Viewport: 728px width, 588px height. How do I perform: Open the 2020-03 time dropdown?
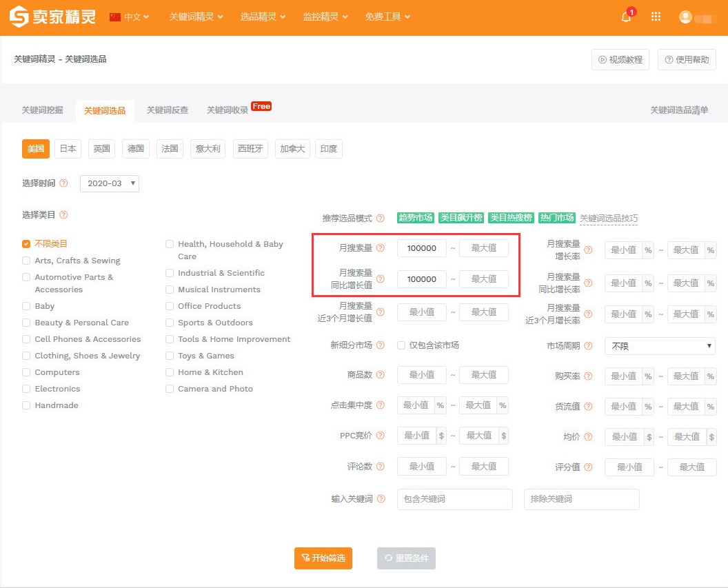[110, 183]
